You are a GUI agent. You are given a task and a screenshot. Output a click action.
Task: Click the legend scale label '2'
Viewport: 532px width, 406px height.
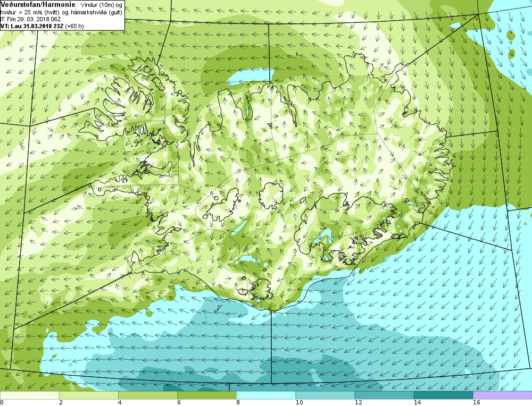pos(61,402)
